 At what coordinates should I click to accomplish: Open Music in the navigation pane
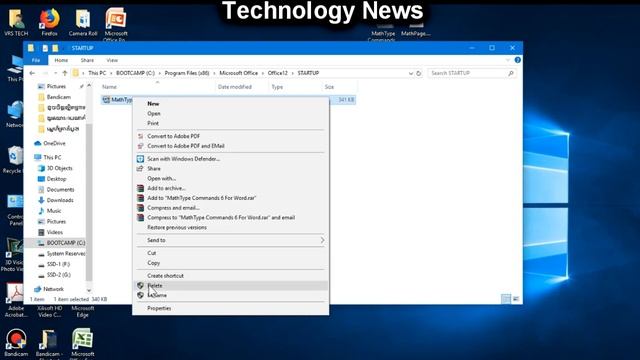point(54,211)
